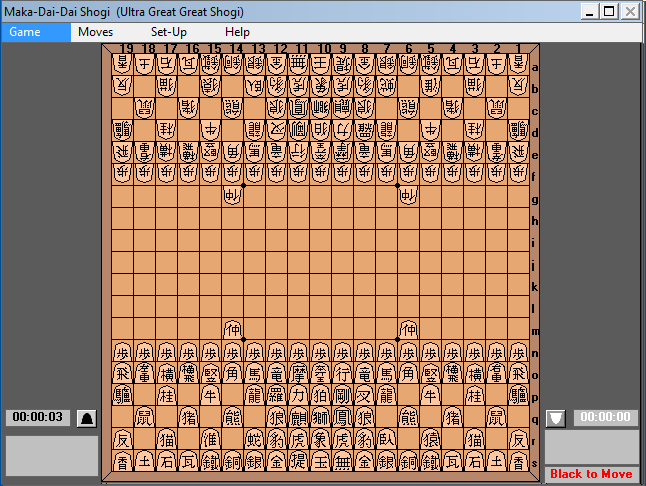Select Black's donkey 驢 on file 1
The image size is (646, 486).
pos(519,395)
